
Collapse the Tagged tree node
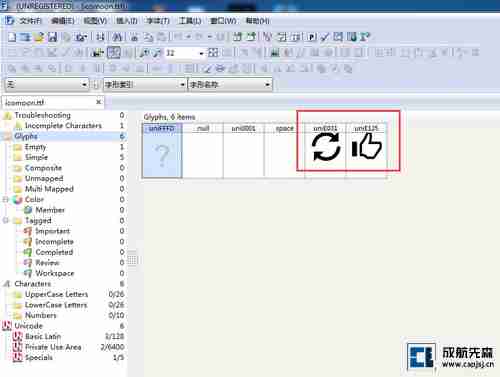6,220
